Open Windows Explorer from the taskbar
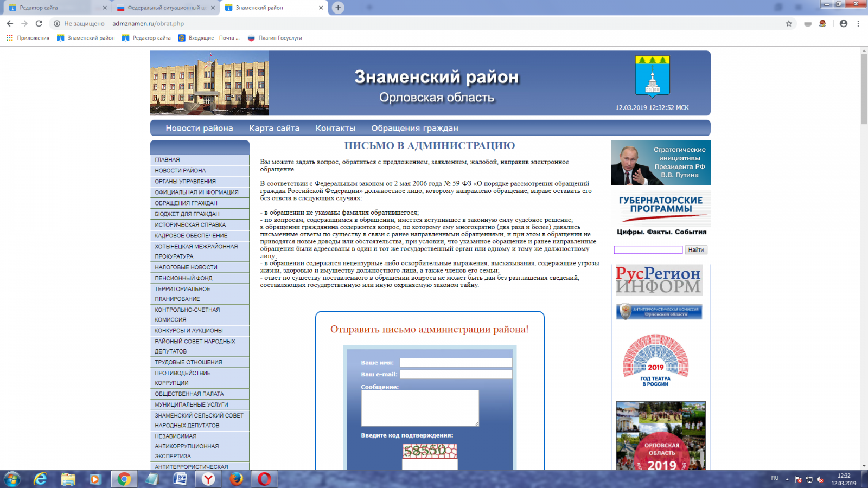The width and height of the screenshot is (868, 488). point(68,479)
